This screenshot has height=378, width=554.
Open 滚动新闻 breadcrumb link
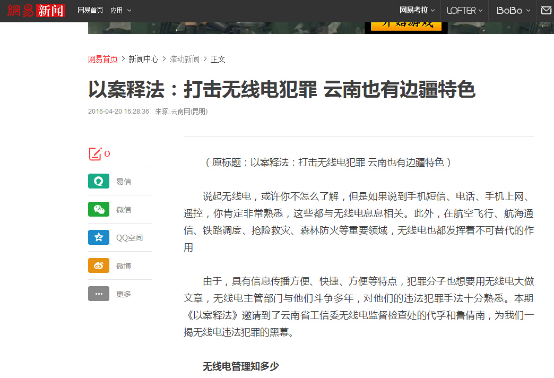point(184,59)
